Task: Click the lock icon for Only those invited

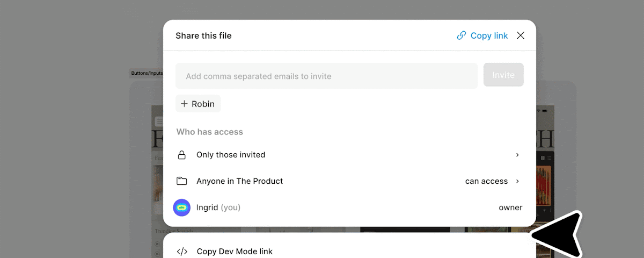Action: click(x=182, y=155)
